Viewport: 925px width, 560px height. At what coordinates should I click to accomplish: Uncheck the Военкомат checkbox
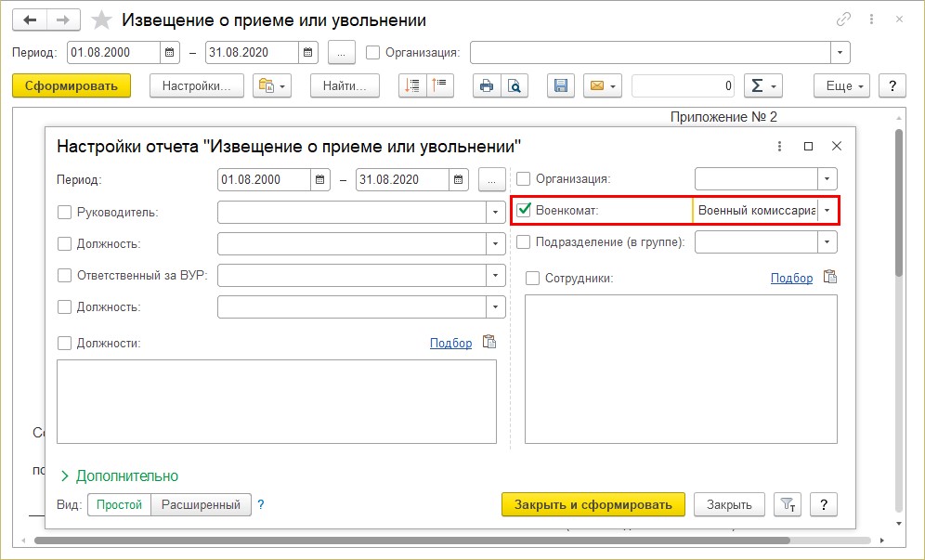523,210
